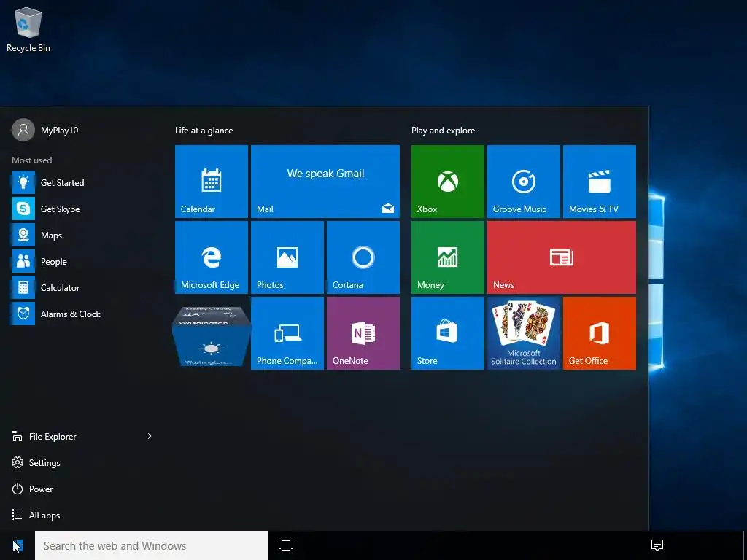Launch the Xbox tile
747x560 pixels.
tap(447, 182)
